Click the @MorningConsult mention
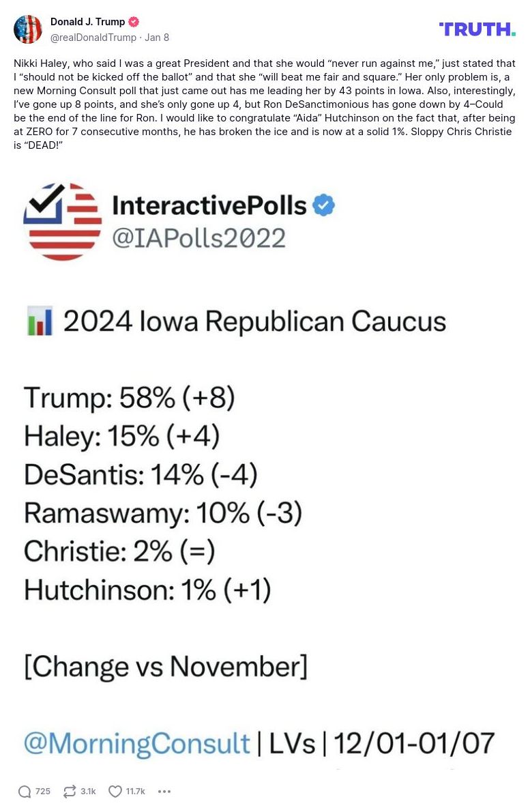 pyautogui.click(x=137, y=743)
